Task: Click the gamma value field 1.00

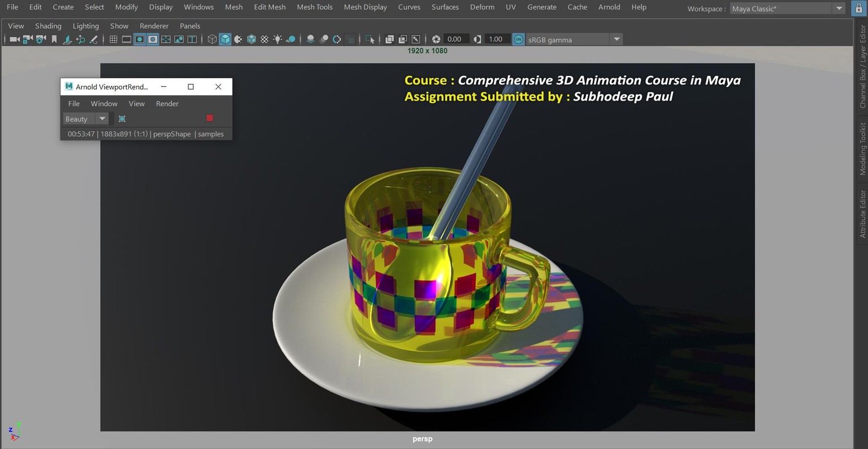Action: [498, 39]
